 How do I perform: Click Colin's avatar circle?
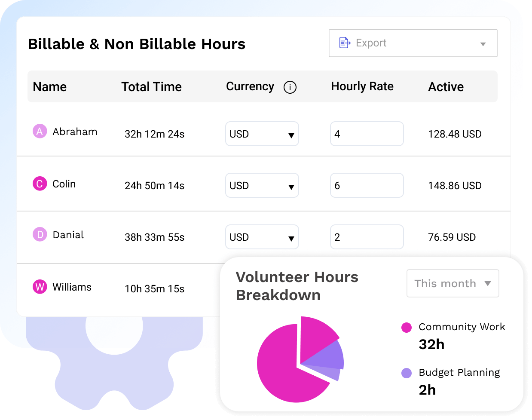point(40,183)
